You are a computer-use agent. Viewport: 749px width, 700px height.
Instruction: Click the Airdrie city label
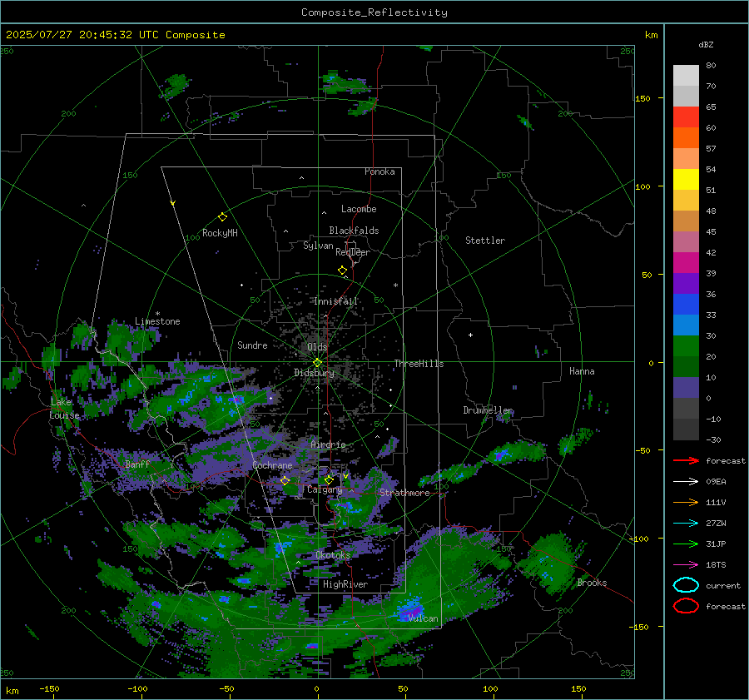tap(328, 444)
